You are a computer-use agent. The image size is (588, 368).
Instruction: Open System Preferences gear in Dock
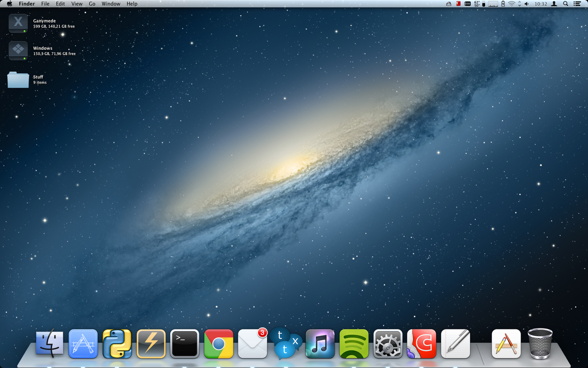click(x=388, y=344)
